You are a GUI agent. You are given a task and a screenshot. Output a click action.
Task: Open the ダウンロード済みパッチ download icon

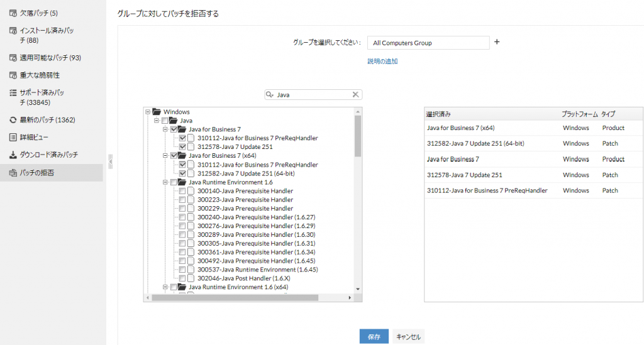click(13, 155)
